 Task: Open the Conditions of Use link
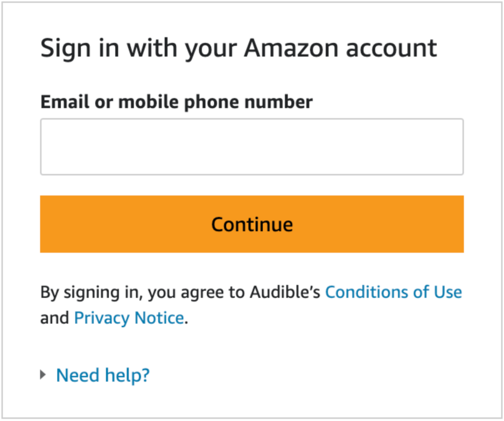[393, 292]
